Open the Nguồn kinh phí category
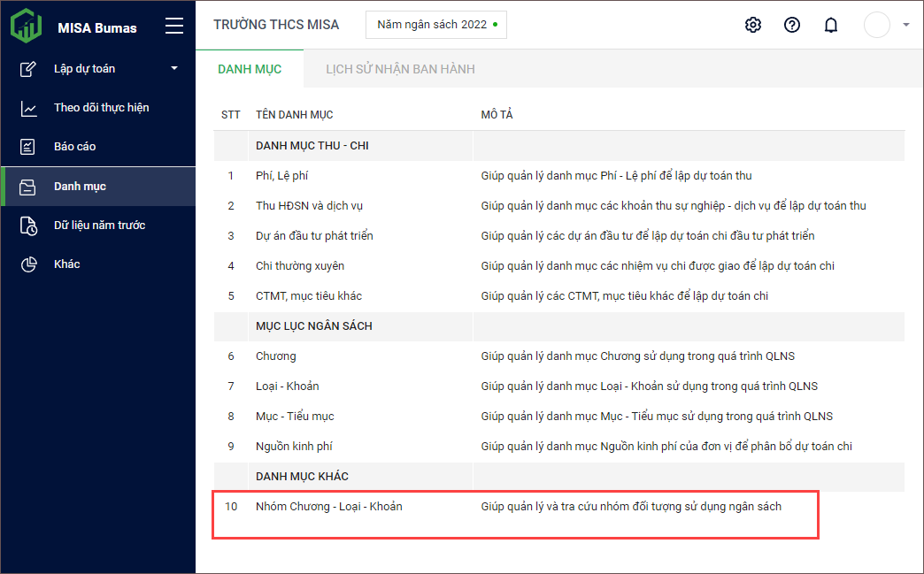The width and height of the screenshot is (924, 574). pos(294,447)
